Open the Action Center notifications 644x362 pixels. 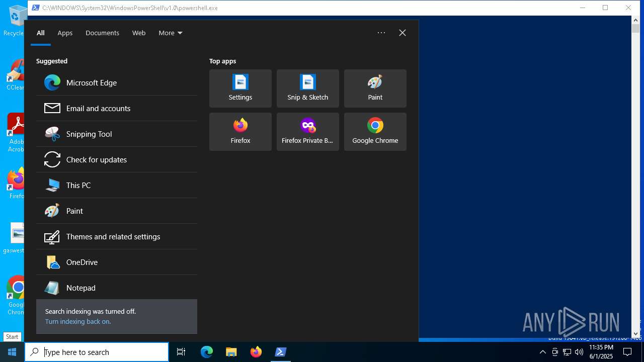(x=627, y=352)
